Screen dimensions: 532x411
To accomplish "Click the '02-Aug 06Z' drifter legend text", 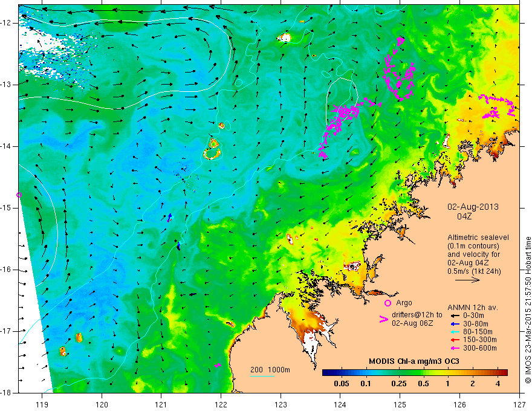I will 412,323.
